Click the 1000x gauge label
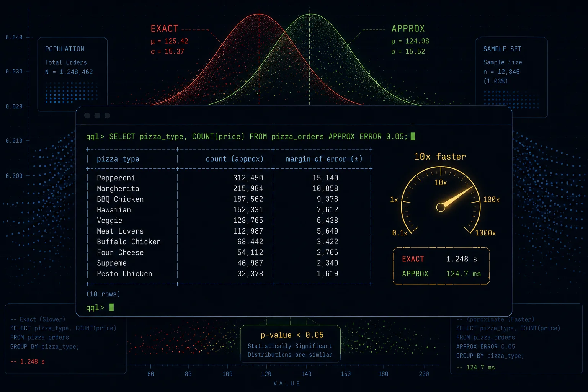The height and width of the screenshot is (392, 588). (x=485, y=233)
